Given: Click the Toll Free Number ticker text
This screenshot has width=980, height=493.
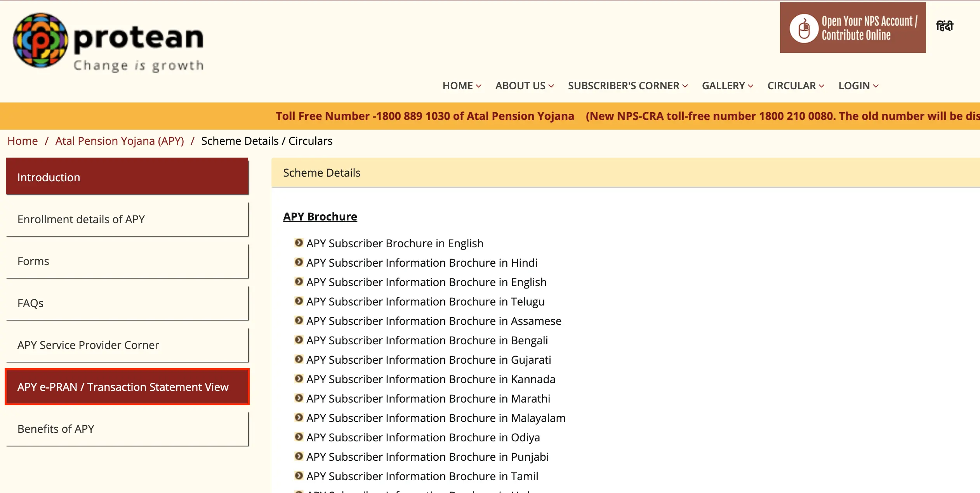Looking at the screenshot, I should (x=425, y=116).
